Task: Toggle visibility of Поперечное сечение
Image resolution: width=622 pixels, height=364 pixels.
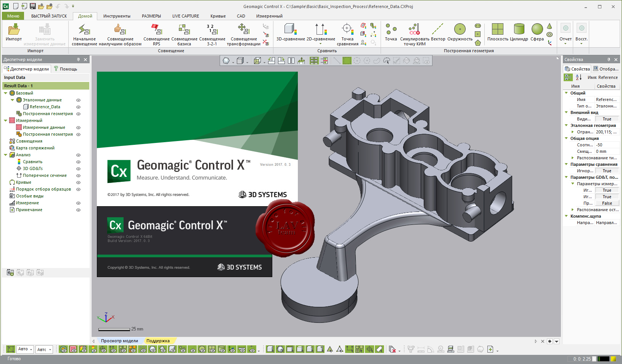Action: 78,176
